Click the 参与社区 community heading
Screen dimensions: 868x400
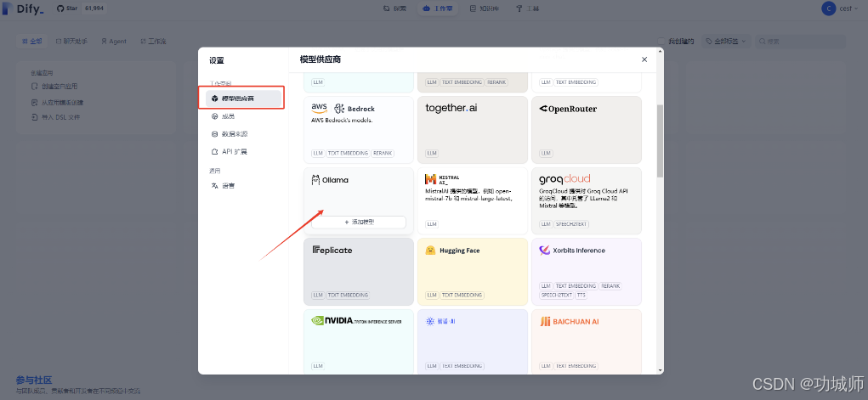pyautogui.click(x=34, y=380)
